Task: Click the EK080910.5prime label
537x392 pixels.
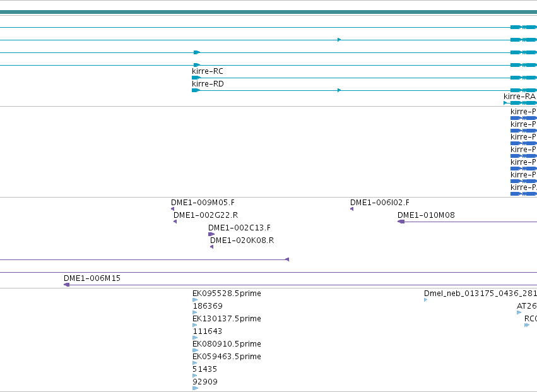Action: click(x=227, y=344)
